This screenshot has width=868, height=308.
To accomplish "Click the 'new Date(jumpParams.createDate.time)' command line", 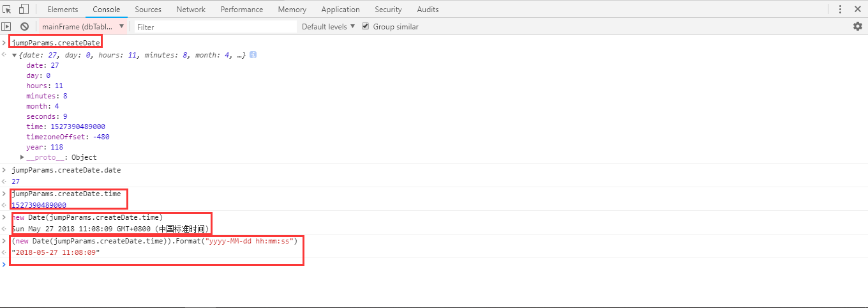I will click(87, 217).
